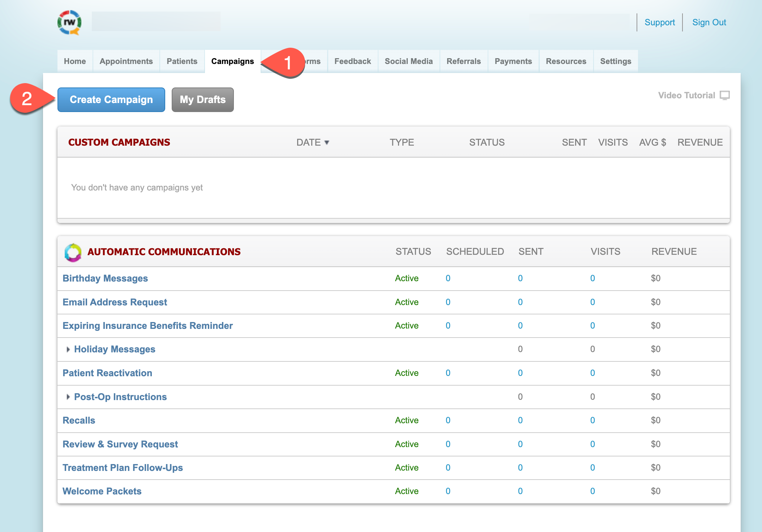Sign Out of the account
Screen dimensions: 762x532
(x=709, y=22)
